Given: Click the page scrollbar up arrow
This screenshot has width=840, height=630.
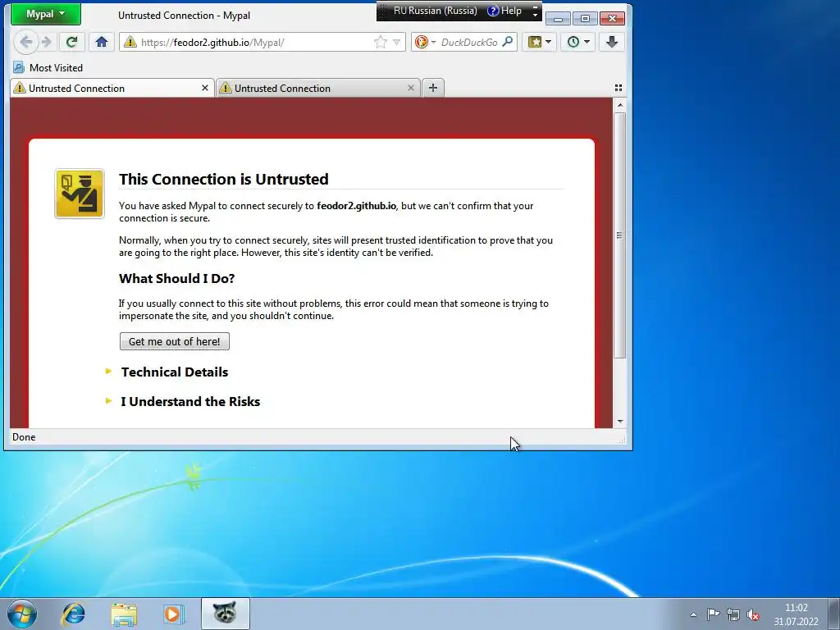Looking at the screenshot, I should (x=620, y=105).
